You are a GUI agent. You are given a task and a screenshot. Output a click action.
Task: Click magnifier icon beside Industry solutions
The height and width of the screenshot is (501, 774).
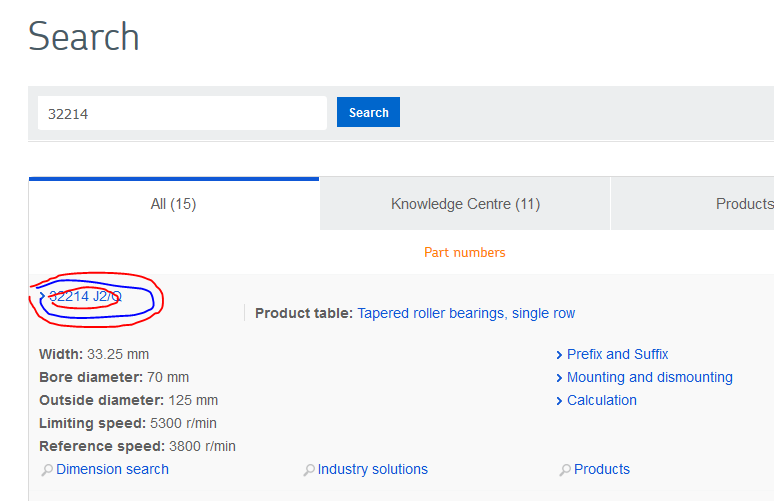309,470
